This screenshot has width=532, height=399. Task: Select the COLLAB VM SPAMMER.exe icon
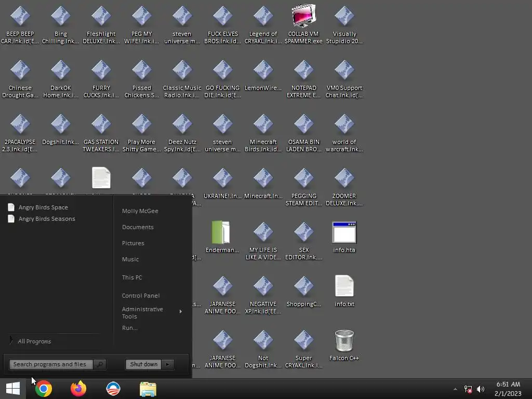pos(303,24)
